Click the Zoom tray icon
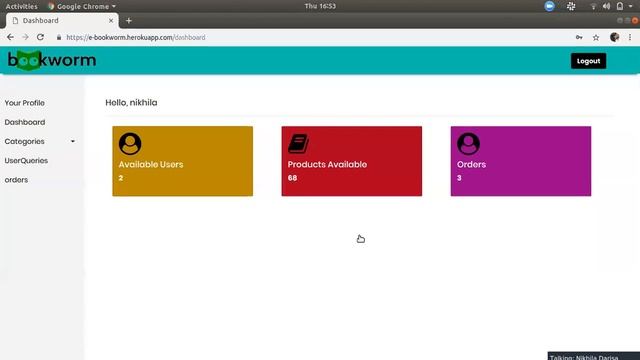Viewport: 640px width, 360px height. click(549, 6)
